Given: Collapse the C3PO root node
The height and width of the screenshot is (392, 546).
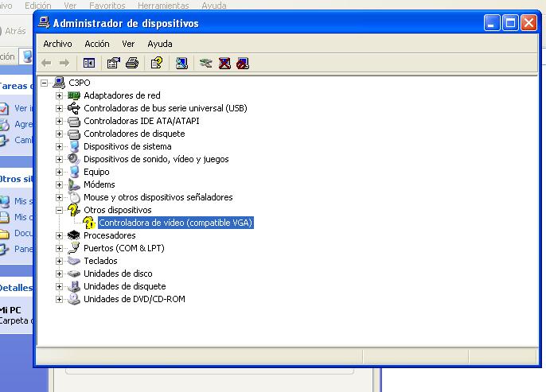Looking at the screenshot, I should pos(45,83).
